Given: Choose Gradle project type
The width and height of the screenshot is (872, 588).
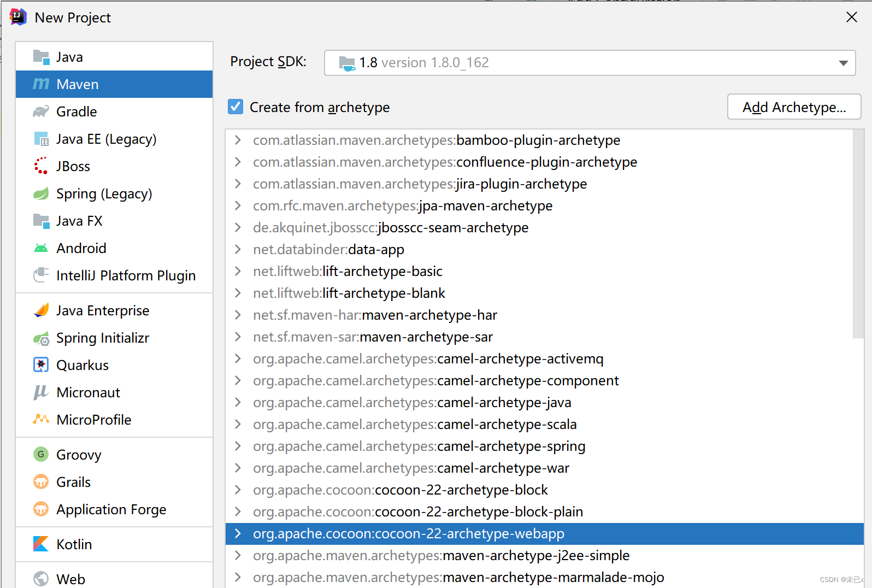Looking at the screenshot, I should 114,111.
